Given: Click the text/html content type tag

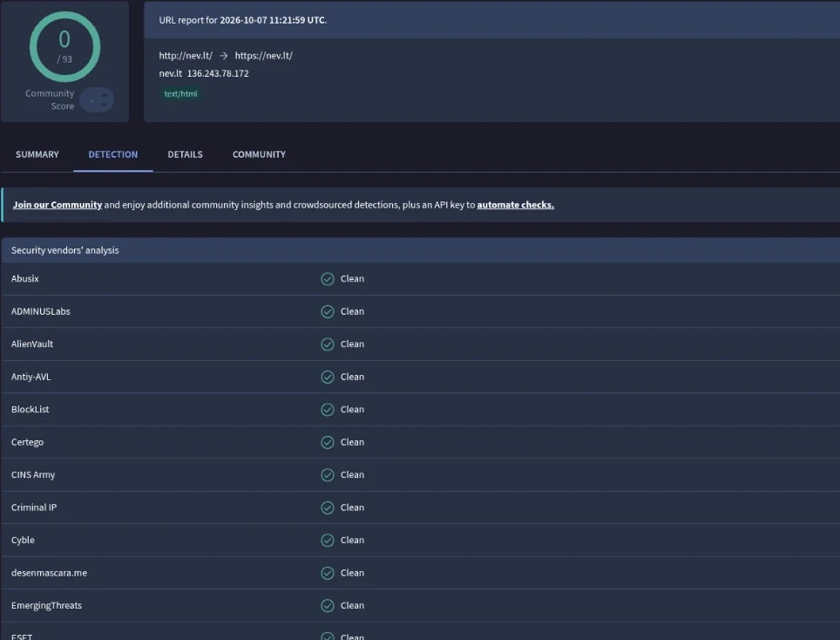Looking at the screenshot, I should [x=180, y=94].
